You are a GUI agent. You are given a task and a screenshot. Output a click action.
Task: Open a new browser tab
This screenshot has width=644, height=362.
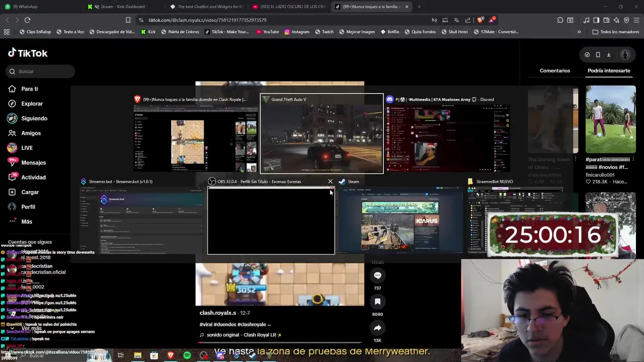click(x=419, y=7)
